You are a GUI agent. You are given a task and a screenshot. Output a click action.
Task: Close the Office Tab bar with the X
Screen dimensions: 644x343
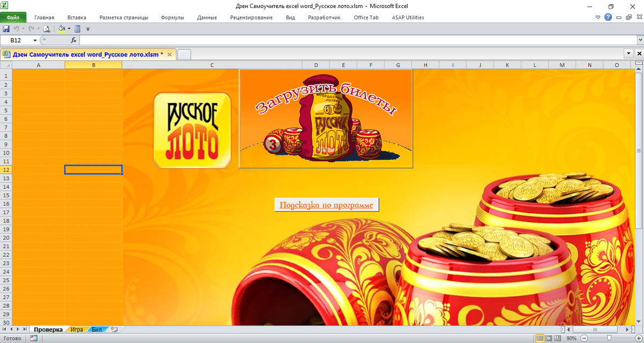[x=639, y=54]
